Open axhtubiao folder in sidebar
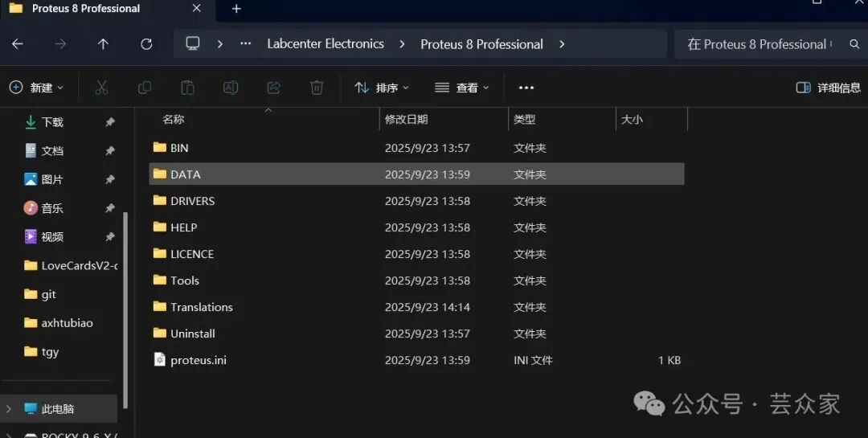The width and height of the screenshot is (868, 438). pos(59,323)
